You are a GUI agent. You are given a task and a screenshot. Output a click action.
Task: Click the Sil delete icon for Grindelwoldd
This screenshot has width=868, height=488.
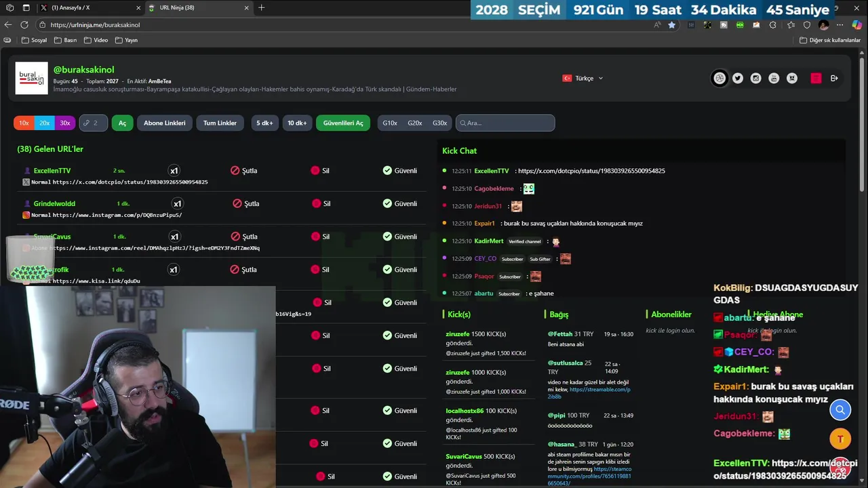(x=316, y=203)
